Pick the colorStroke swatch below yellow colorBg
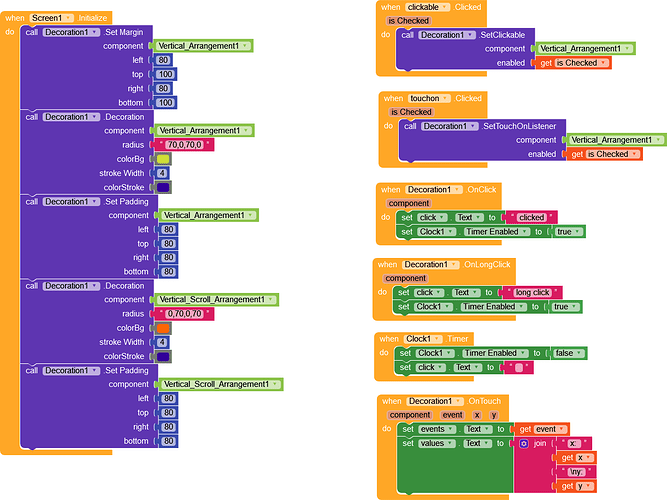The width and height of the screenshot is (667, 500). 163,188
